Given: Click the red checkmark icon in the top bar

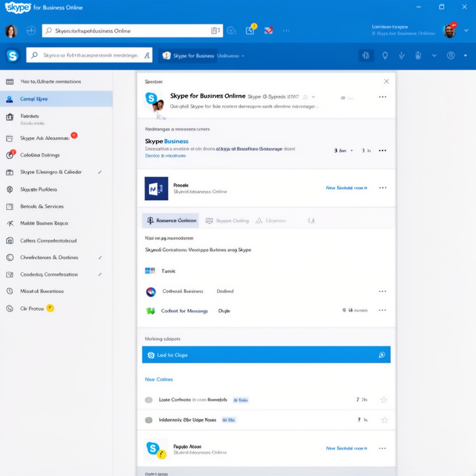Looking at the screenshot, I should 269,30.
